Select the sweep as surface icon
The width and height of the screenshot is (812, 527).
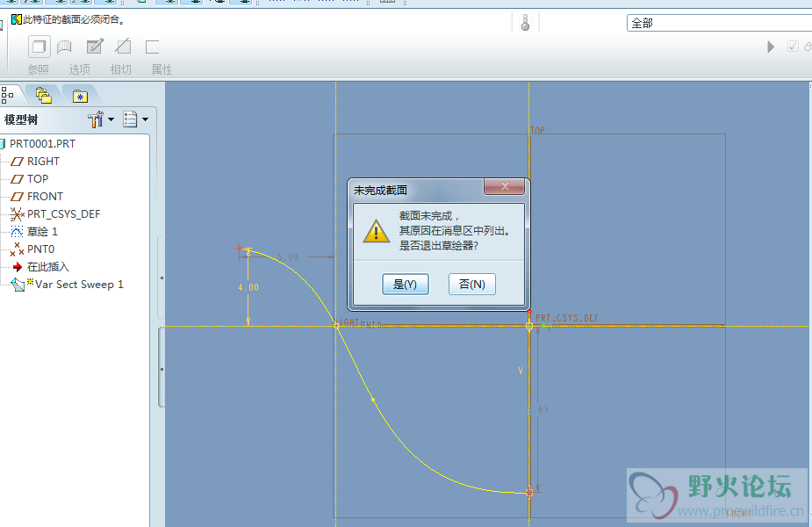point(64,47)
